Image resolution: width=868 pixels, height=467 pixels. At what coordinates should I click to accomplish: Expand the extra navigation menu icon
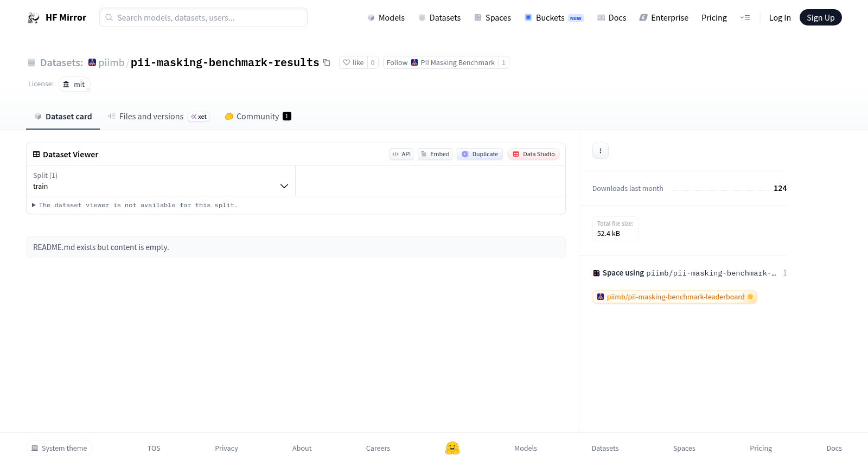(745, 18)
